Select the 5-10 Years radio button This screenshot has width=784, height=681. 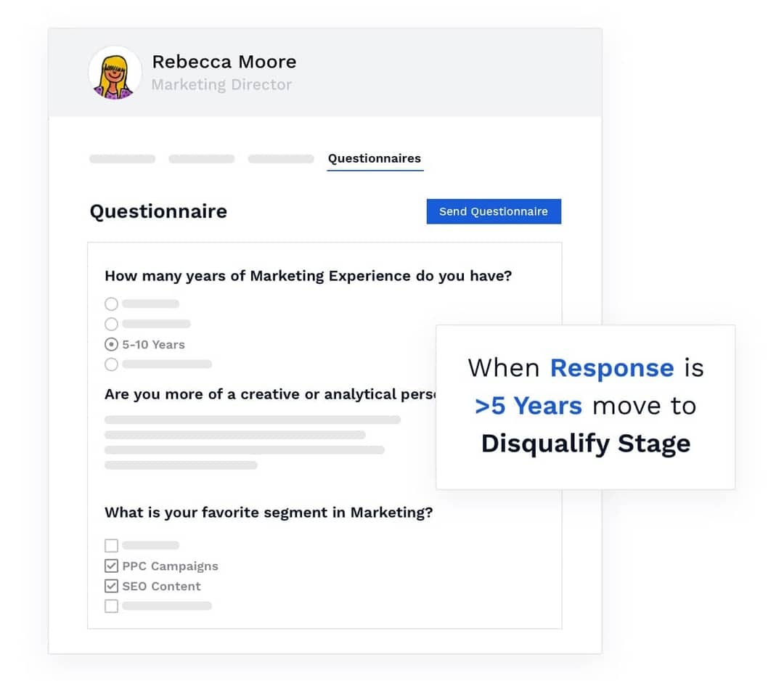tap(111, 344)
